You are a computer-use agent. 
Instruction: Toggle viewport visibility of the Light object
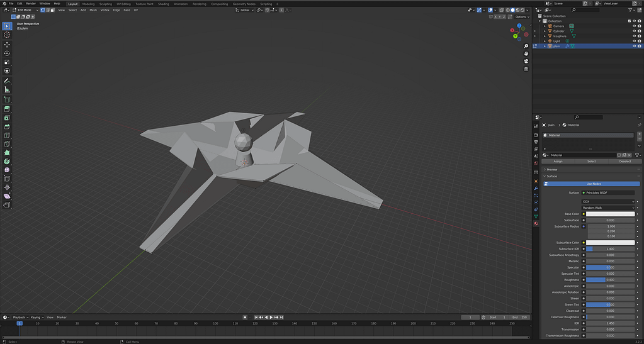pos(634,41)
